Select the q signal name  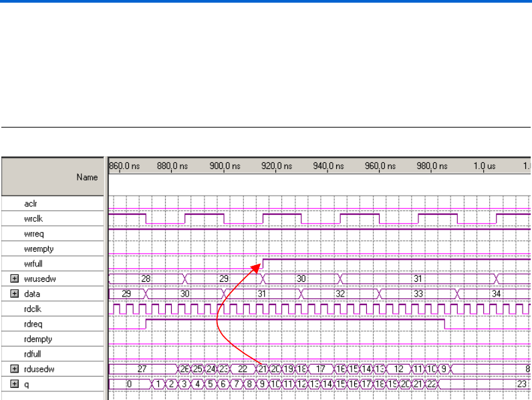pos(27,384)
